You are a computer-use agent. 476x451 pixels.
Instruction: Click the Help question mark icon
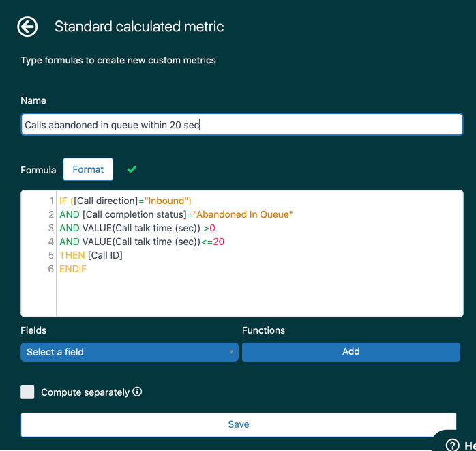tap(452, 445)
